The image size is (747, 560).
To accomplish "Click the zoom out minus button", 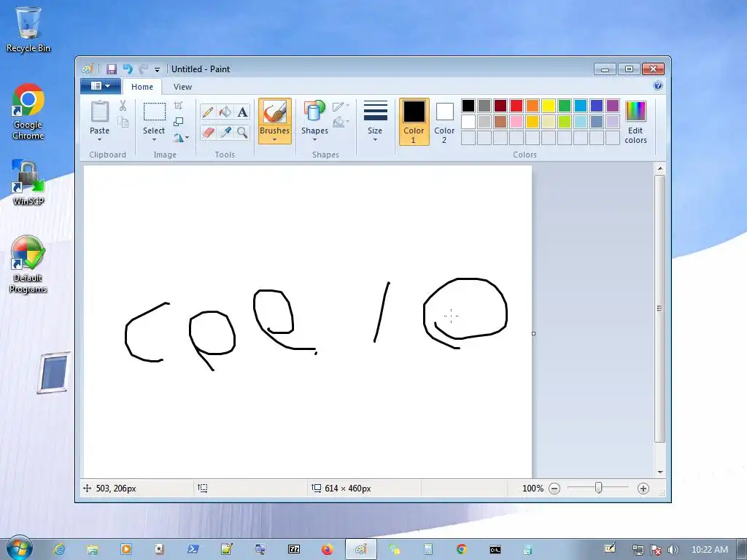I will pos(554,489).
